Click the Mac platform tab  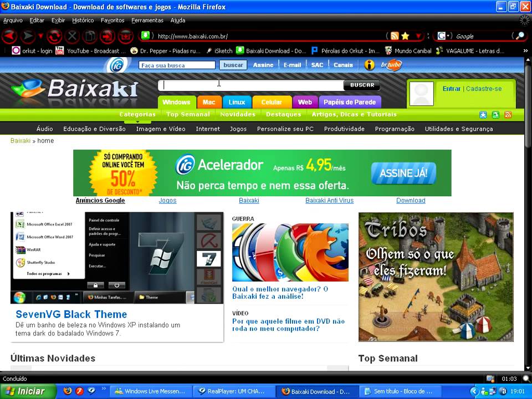click(x=209, y=102)
